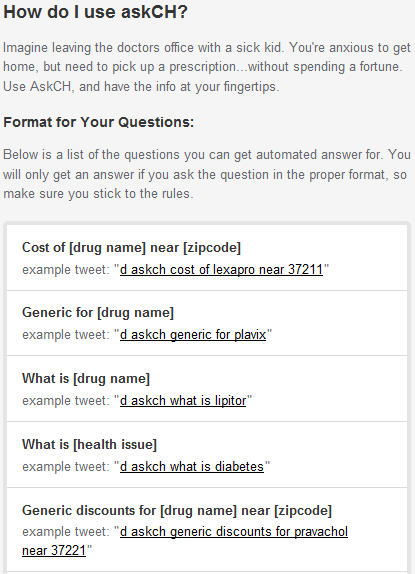This screenshot has width=415, height=574.
Task: Open the 'what is lipitor' example tweet
Action: tap(183, 400)
